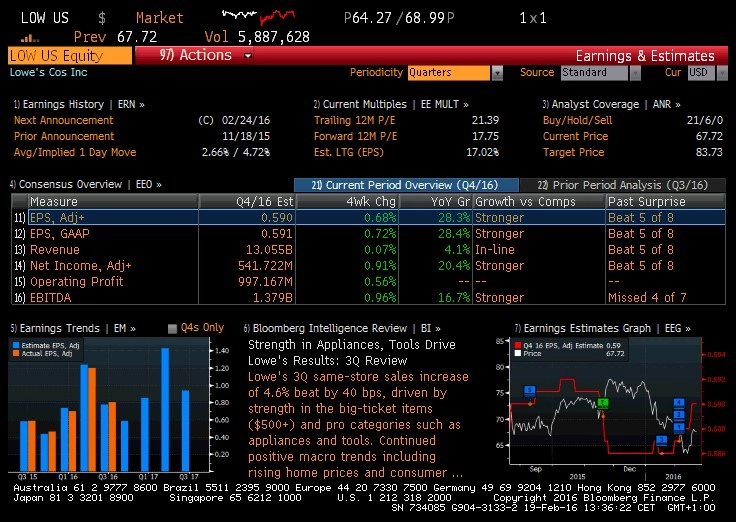Select the EPS, GAAP row

(368, 234)
